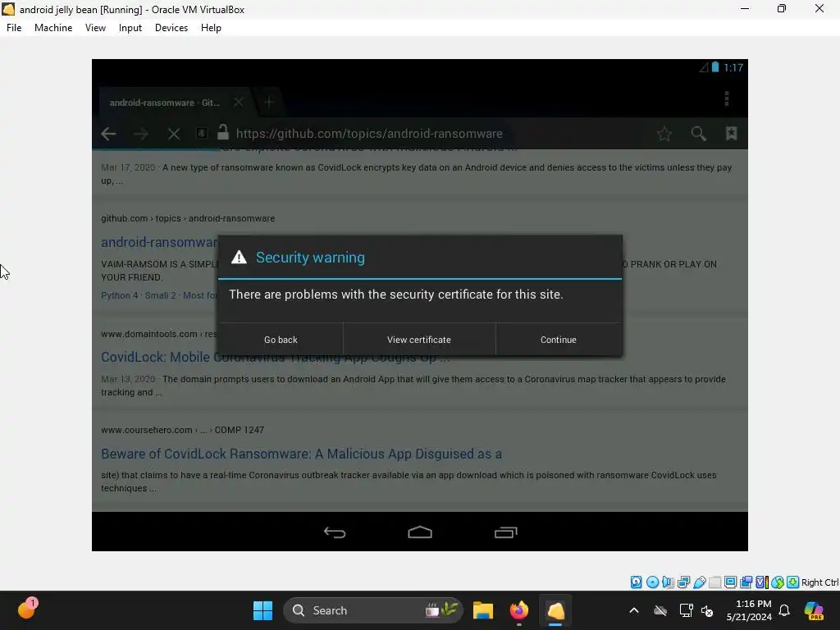The width and height of the screenshot is (840, 630).
Task: Open CovidLock Mobile Coronavirus Tracking link
Action: click(x=275, y=358)
